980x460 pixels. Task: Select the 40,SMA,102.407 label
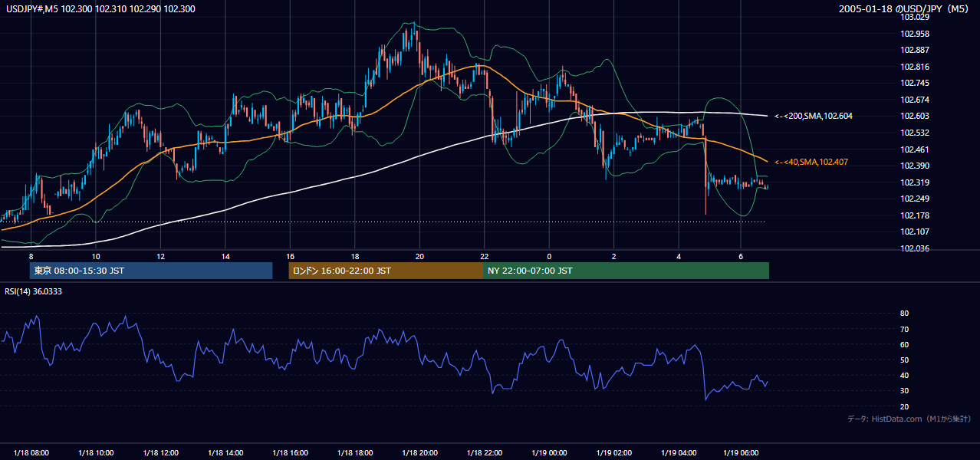click(x=811, y=162)
